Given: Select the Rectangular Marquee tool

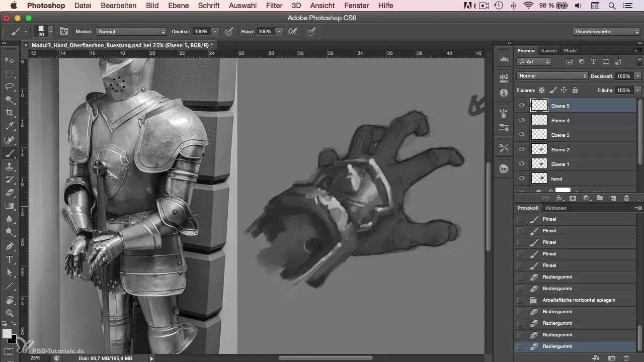Looking at the screenshot, I should coord(10,73).
